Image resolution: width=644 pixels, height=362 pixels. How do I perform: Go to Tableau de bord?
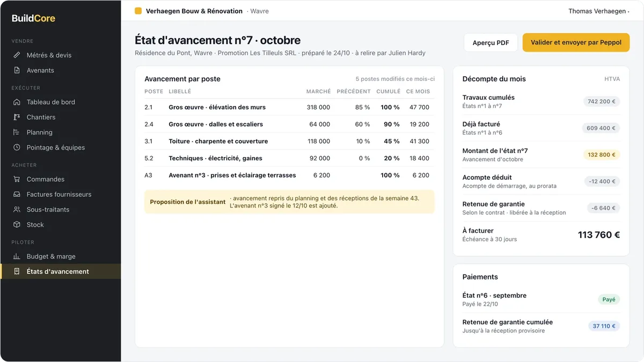coord(60,102)
